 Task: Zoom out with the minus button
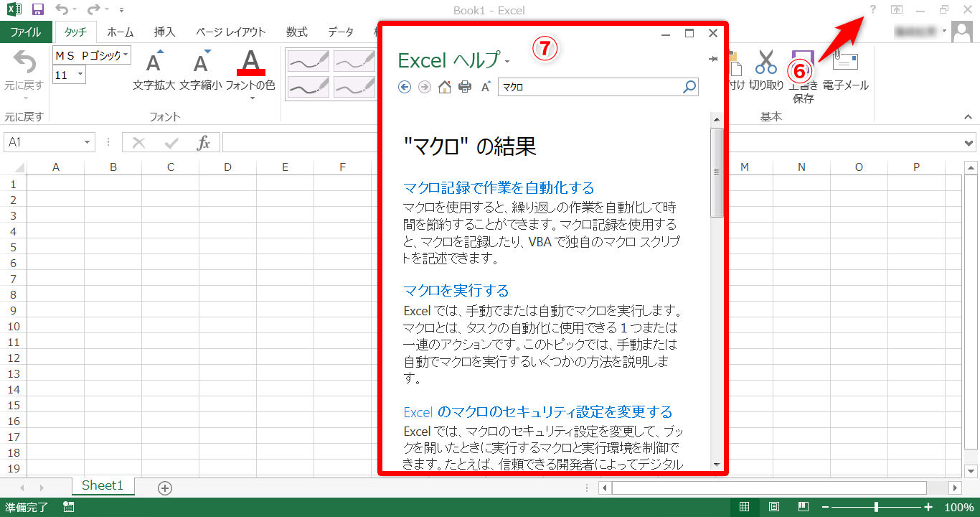point(826,507)
